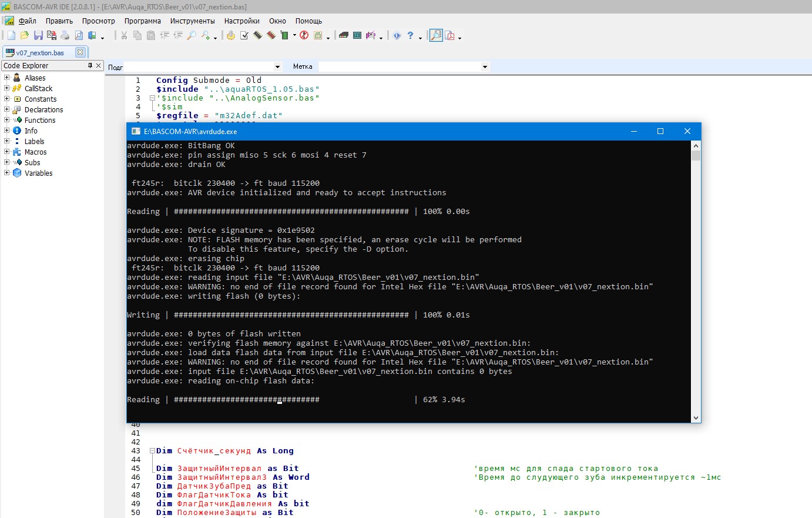Open the Метка labels dropdown
This screenshot has height=518, width=812.
point(485,66)
